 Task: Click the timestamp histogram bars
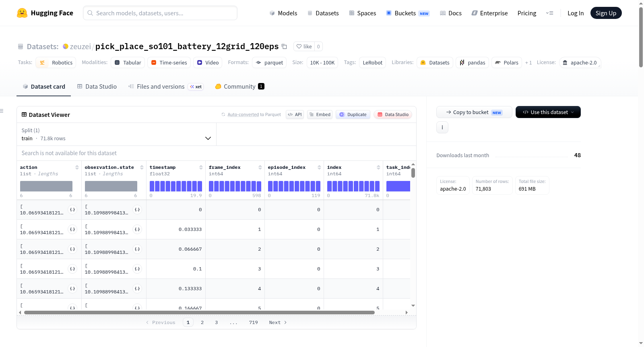[176, 186]
